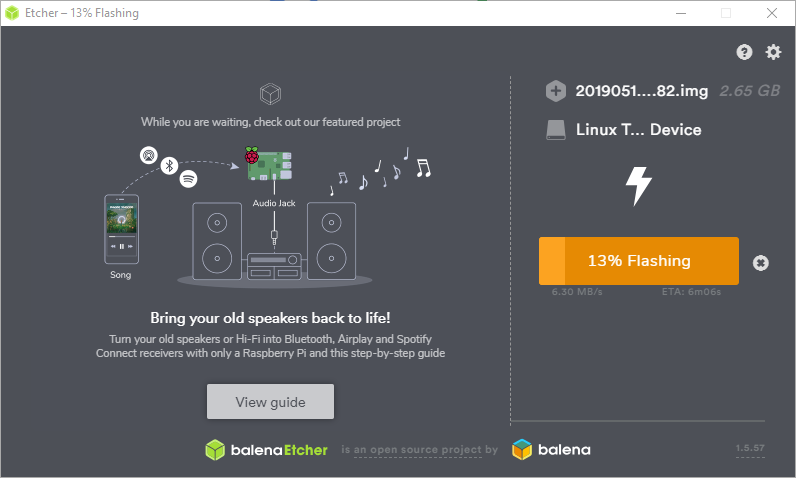Open the balena company logo link

pyautogui.click(x=551, y=450)
